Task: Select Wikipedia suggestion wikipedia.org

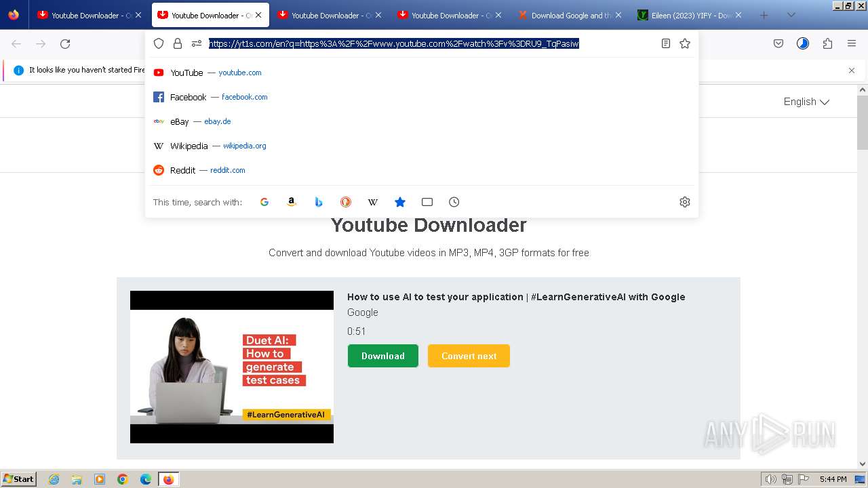Action: 422,146
